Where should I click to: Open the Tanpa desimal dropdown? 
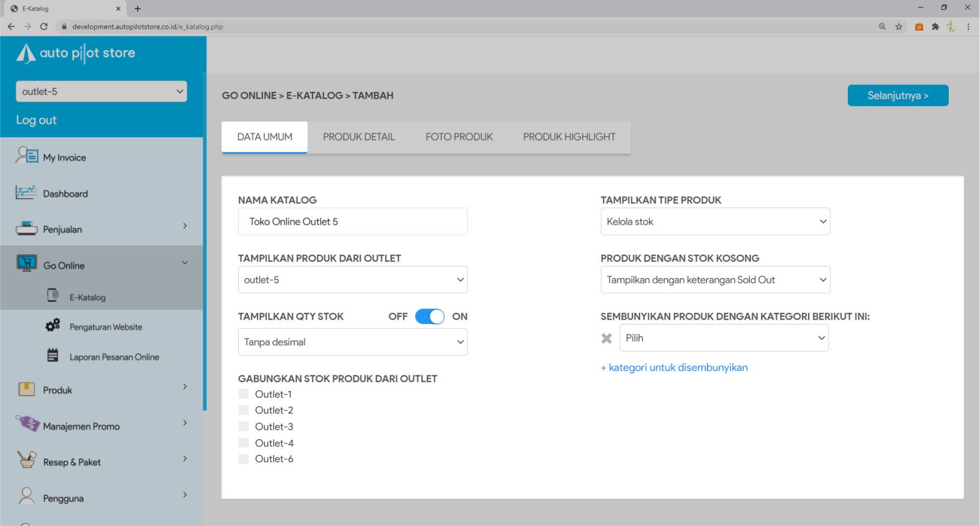click(353, 342)
